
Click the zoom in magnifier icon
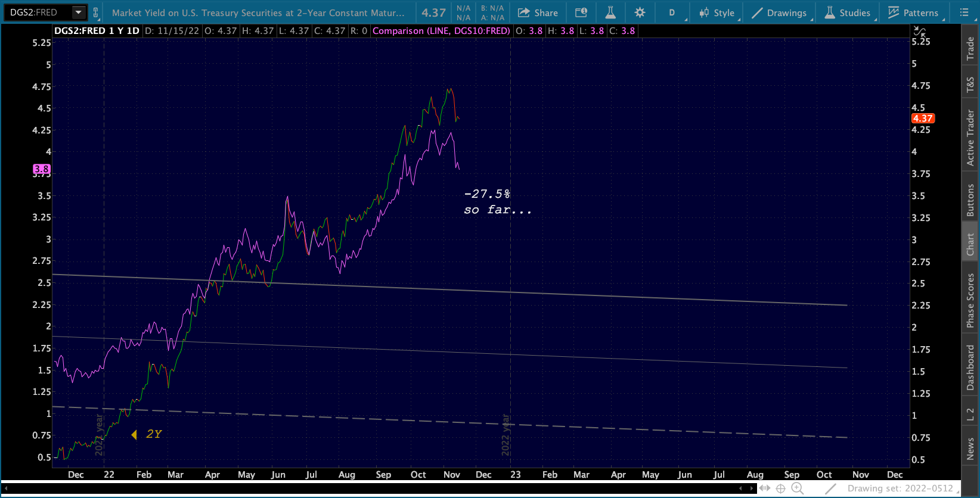pos(797,488)
